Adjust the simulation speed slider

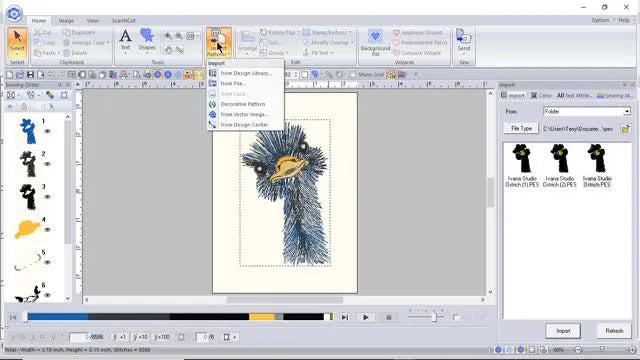click(x=434, y=317)
